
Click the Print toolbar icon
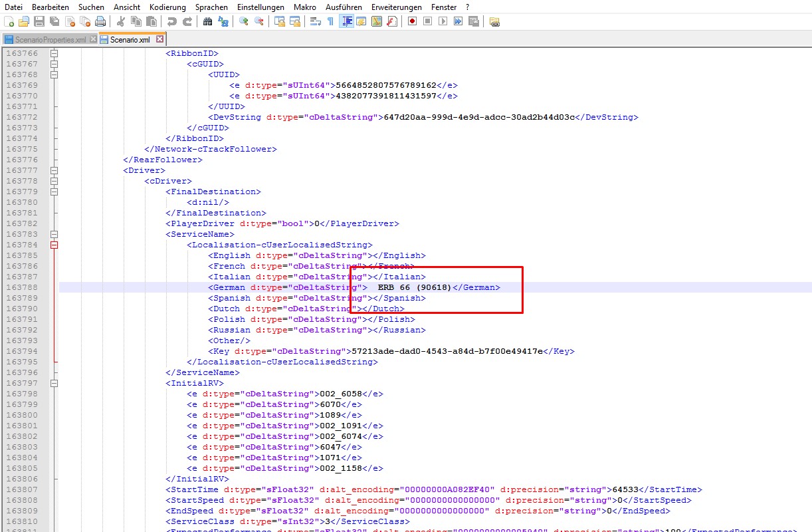pyautogui.click(x=100, y=21)
